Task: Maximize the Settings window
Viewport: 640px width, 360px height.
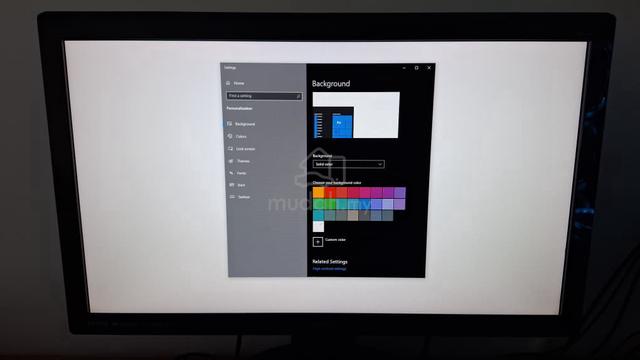Action: coord(416,68)
